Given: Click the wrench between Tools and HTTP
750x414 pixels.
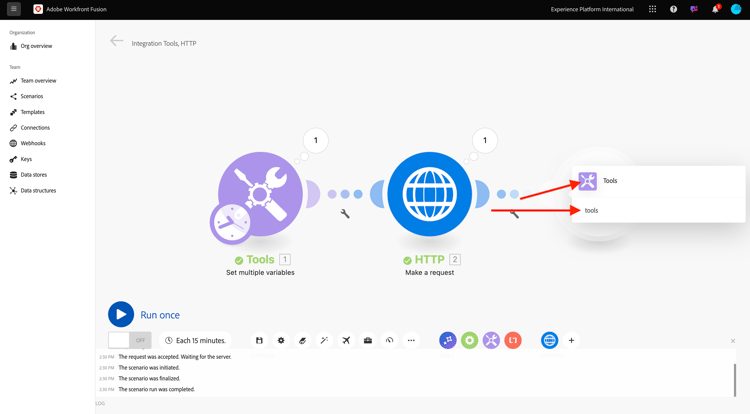Looking at the screenshot, I should click(345, 214).
